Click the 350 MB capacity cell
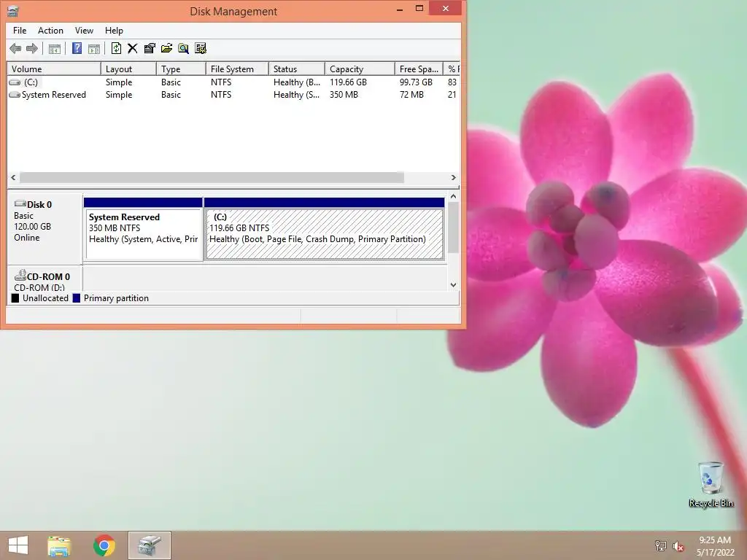This screenshot has height=560, width=747. point(344,95)
